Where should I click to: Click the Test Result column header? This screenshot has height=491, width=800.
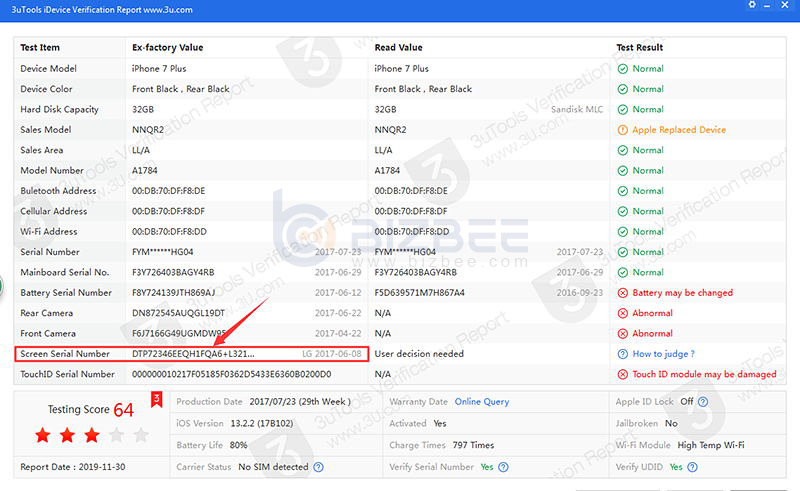(639, 47)
